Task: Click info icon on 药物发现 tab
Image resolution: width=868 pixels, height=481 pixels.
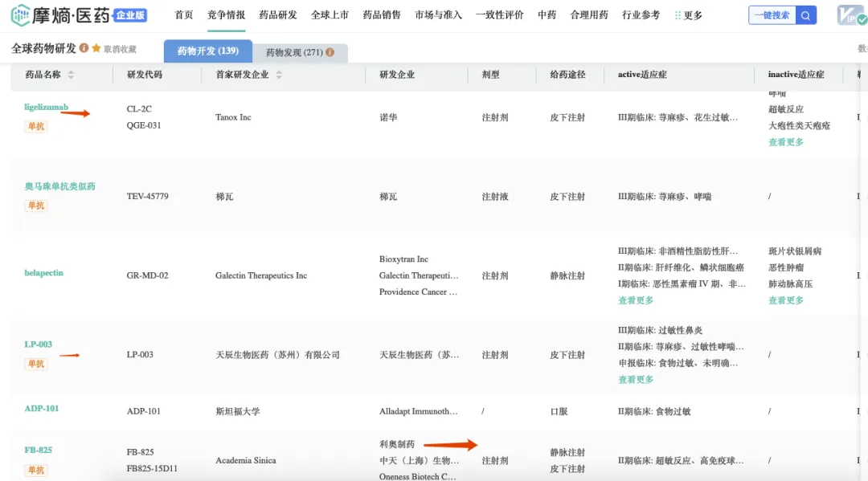Action: tap(330, 53)
